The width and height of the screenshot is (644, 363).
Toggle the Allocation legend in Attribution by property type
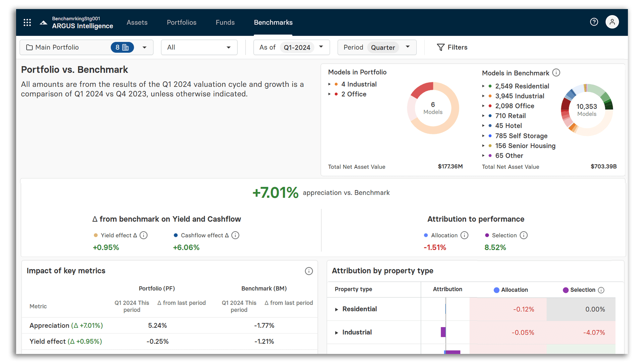pos(497,290)
